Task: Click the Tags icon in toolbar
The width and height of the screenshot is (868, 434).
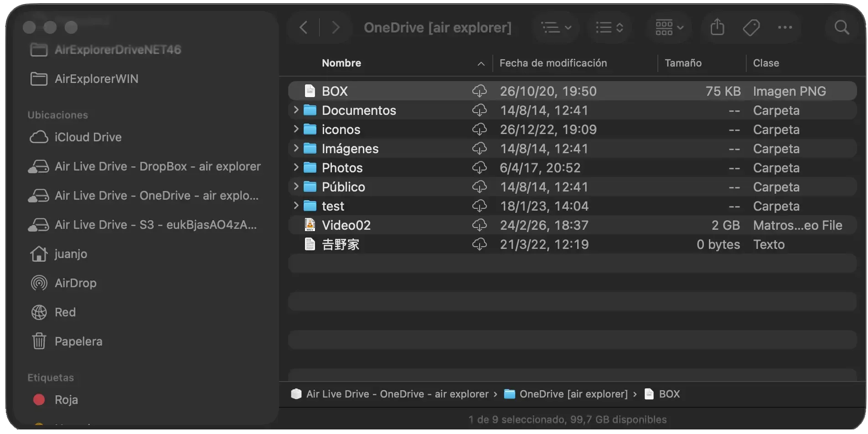Action: point(751,28)
